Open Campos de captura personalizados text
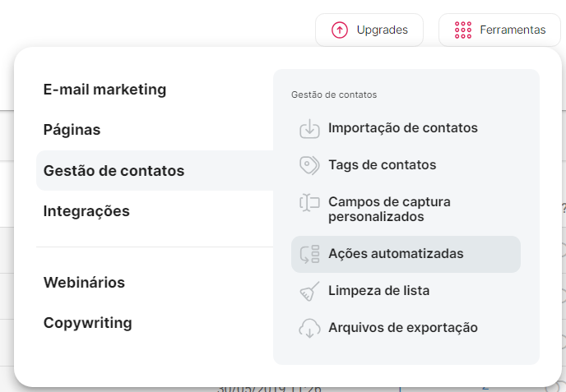This screenshot has width=566, height=392. (x=389, y=210)
